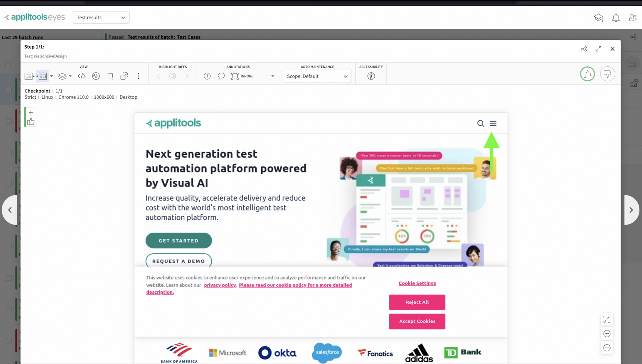Viewport: 642px width, 364px height.
Task: Click the TD Bank logo
Action: [463, 352]
